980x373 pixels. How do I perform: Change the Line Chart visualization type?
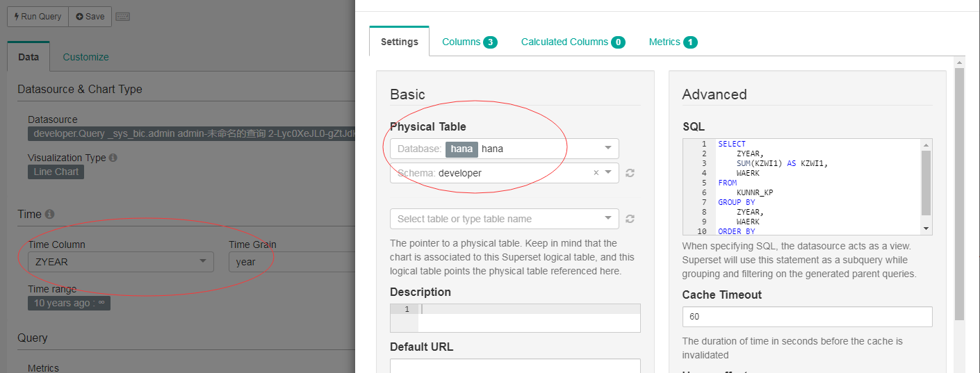[56, 172]
